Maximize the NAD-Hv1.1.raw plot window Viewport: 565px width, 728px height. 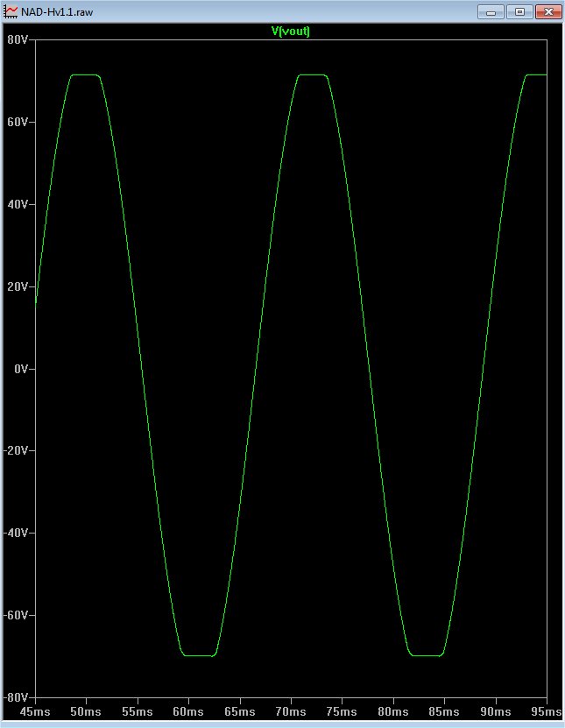pos(520,12)
